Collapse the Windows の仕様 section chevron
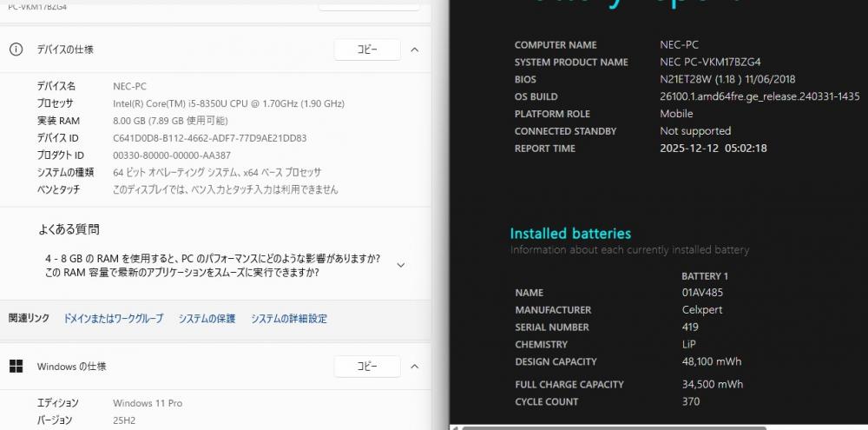868x430 pixels. 415,367
